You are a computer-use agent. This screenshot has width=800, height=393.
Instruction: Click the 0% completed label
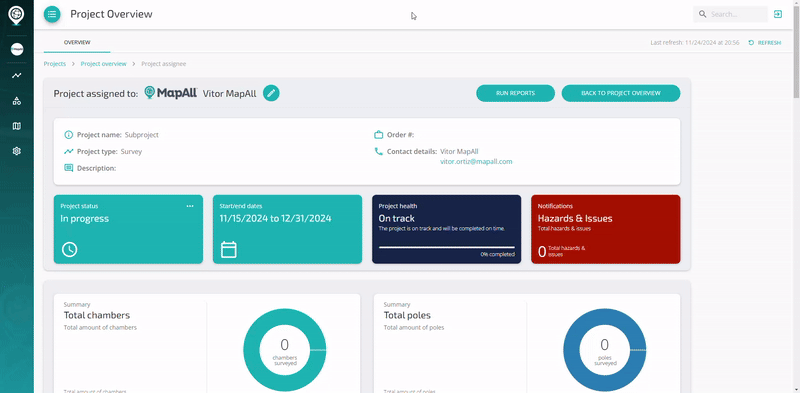pos(497,254)
